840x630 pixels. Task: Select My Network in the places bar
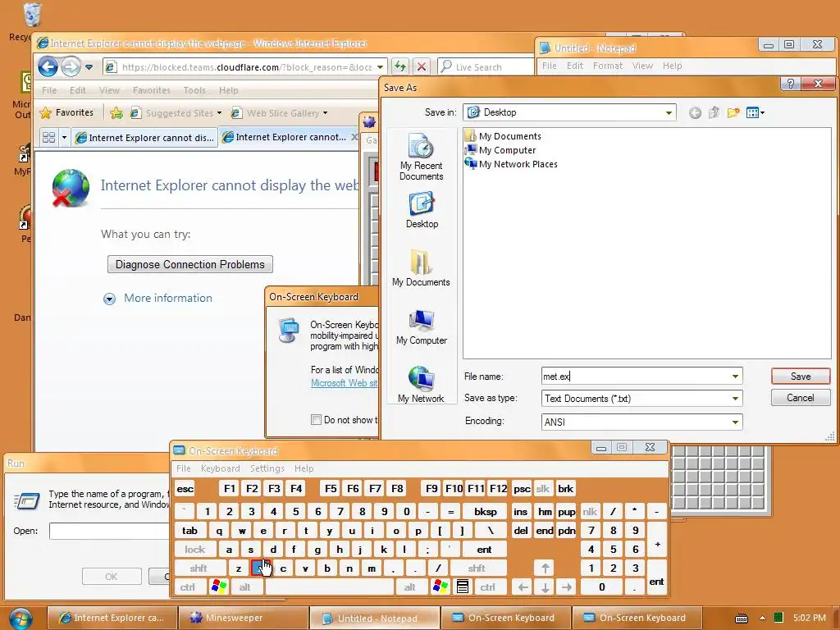pos(421,384)
